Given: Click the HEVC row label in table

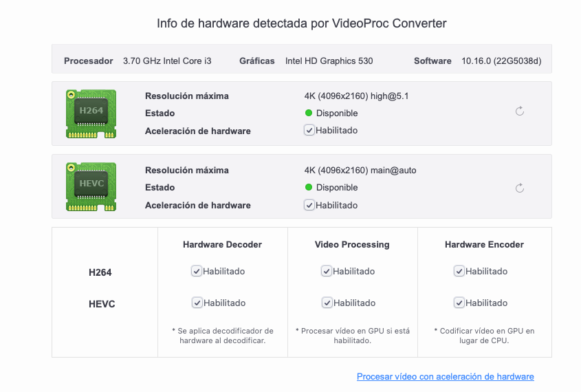Looking at the screenshot, I should click(x=102, y=304).
